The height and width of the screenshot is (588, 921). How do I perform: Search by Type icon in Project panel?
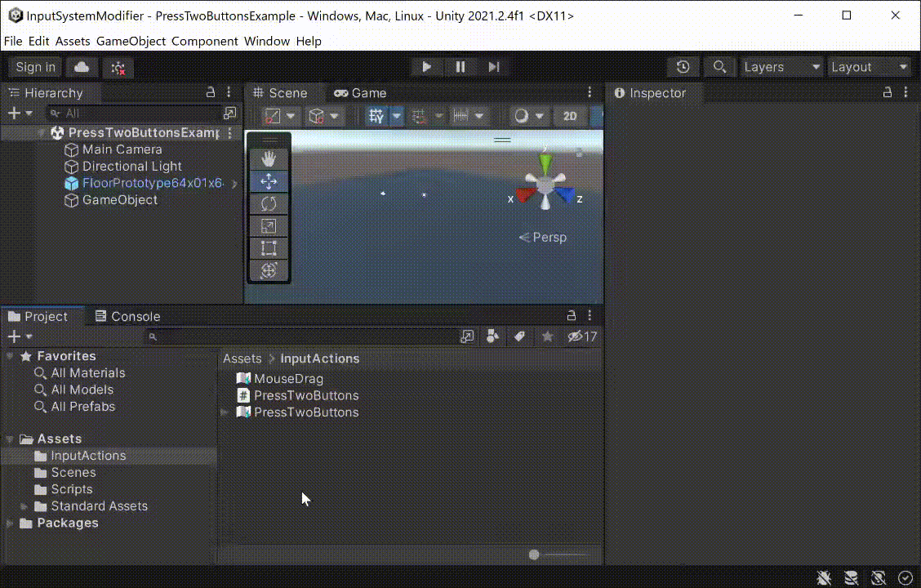tap(493, 336)
